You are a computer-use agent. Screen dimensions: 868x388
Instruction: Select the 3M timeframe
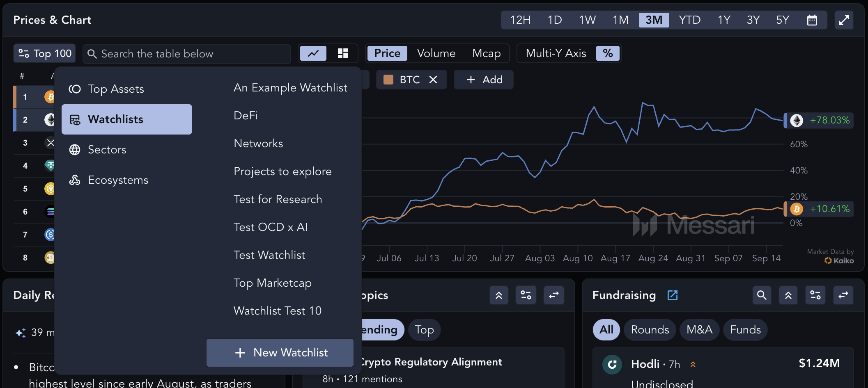pos(654,20)
